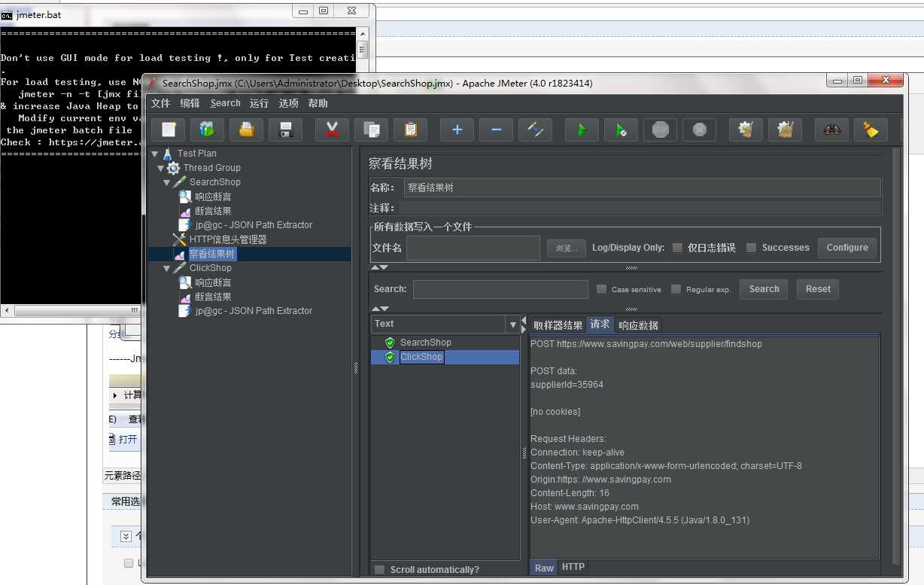Click the Search text input field
The width and height of the screenshot is (924, 585).
click(500, 289)
